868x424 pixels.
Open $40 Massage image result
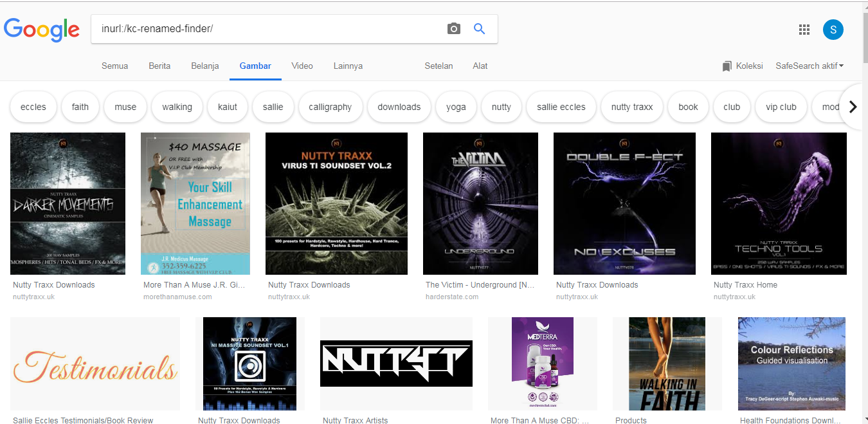tap(195, 203)
